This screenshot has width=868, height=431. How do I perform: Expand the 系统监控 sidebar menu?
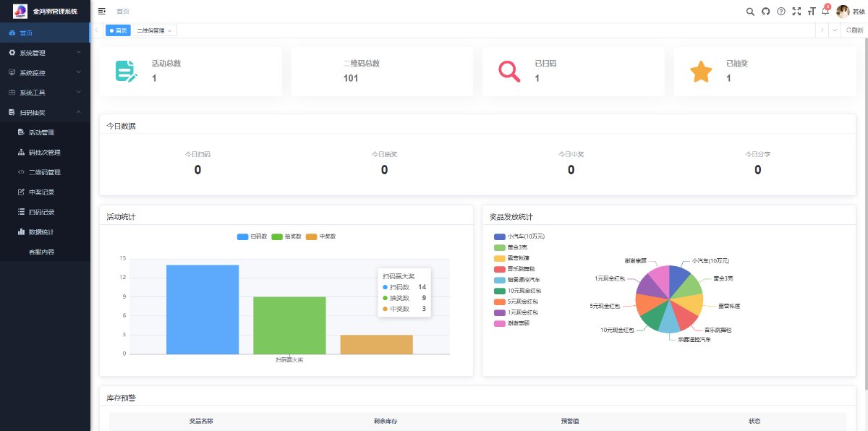click(45, 73)
